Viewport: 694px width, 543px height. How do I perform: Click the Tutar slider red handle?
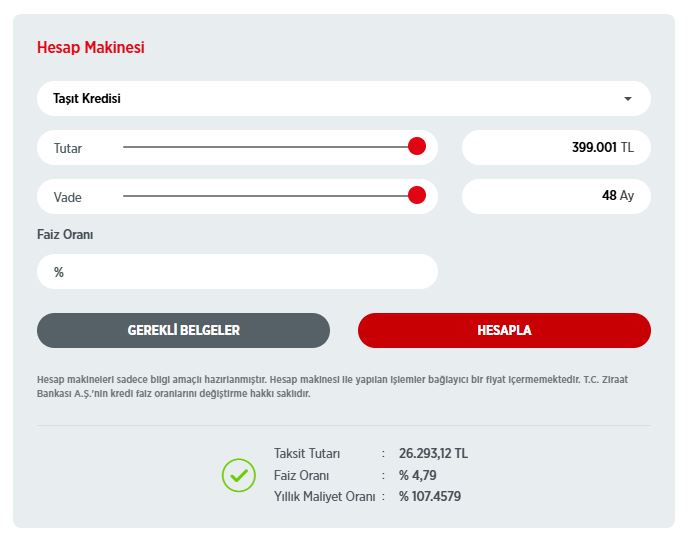coord(417,147)
